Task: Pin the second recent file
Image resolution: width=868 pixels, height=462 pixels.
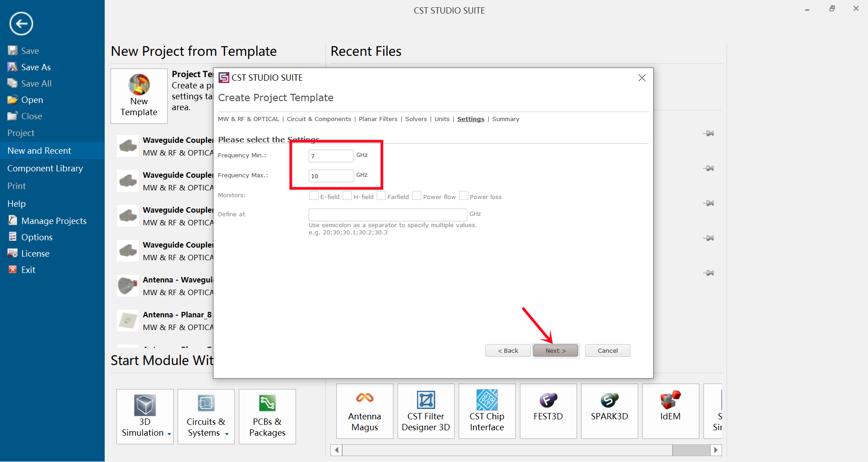Action: coord(708,168)
